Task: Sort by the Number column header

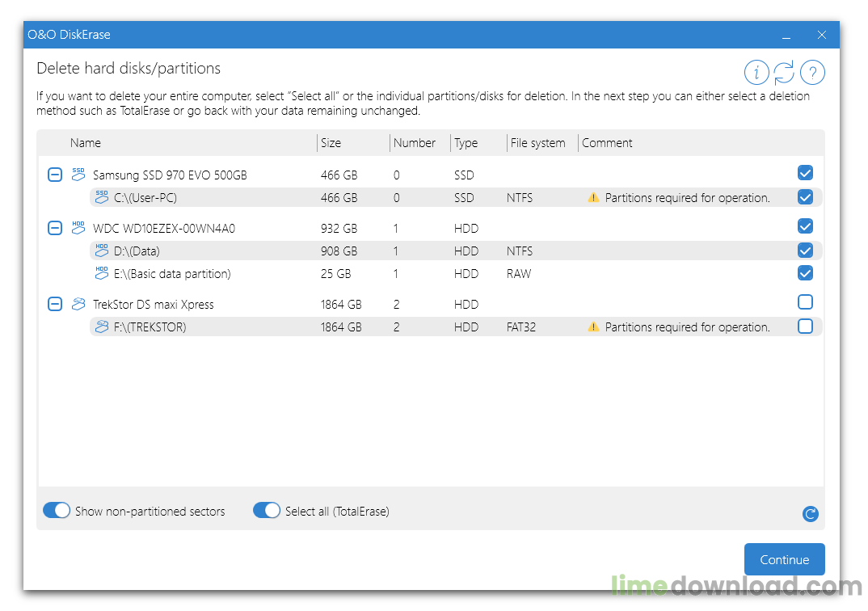Action: coord(414,143)
